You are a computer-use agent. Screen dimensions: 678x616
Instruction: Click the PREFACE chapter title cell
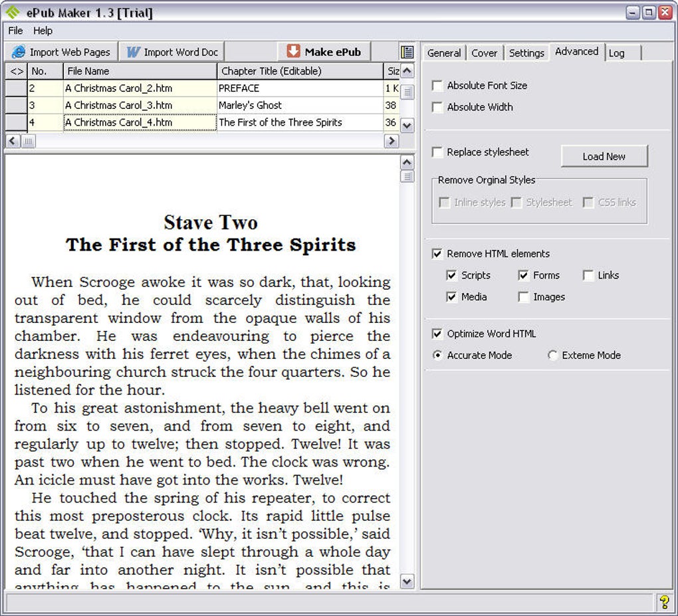point(300,88)
